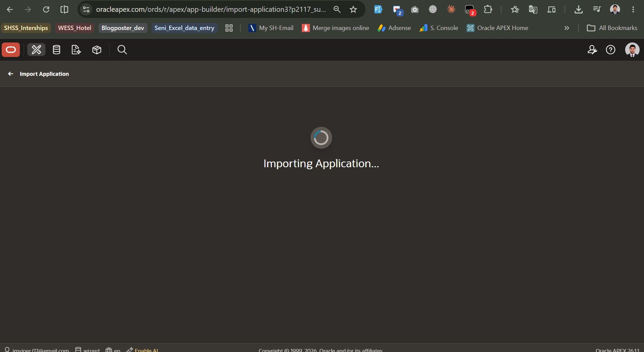
Task: Open site information icon in address bar
Action: pyautogui.click(x=86, y=9)
